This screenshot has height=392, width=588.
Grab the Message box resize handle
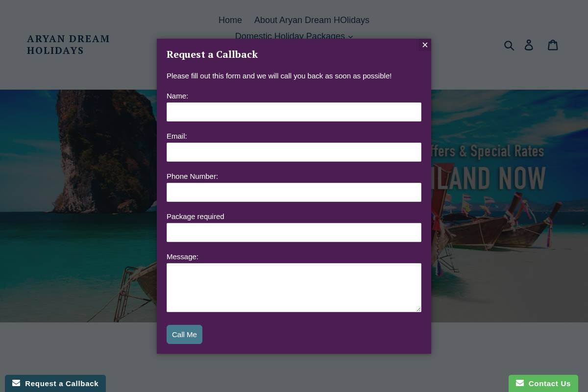[x=418, y=309]
